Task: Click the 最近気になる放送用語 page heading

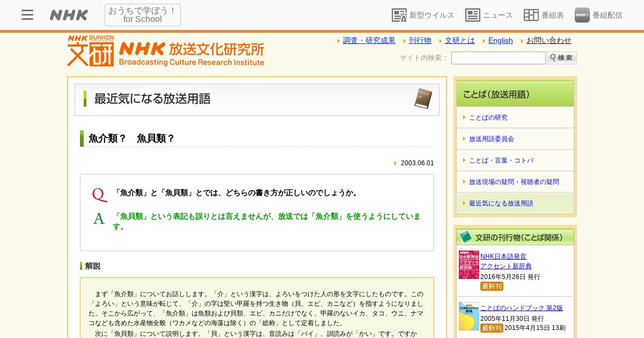Action: click(x=152, y=99)
